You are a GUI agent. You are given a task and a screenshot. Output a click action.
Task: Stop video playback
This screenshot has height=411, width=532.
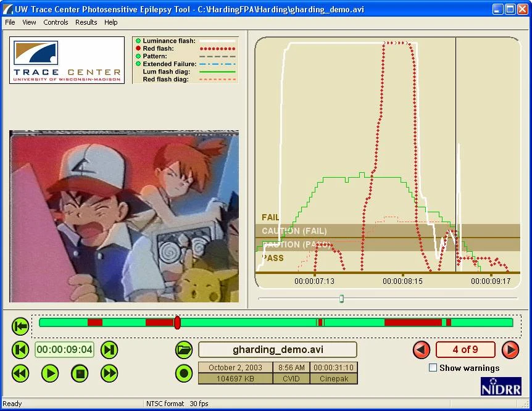(x=80, y=373)
